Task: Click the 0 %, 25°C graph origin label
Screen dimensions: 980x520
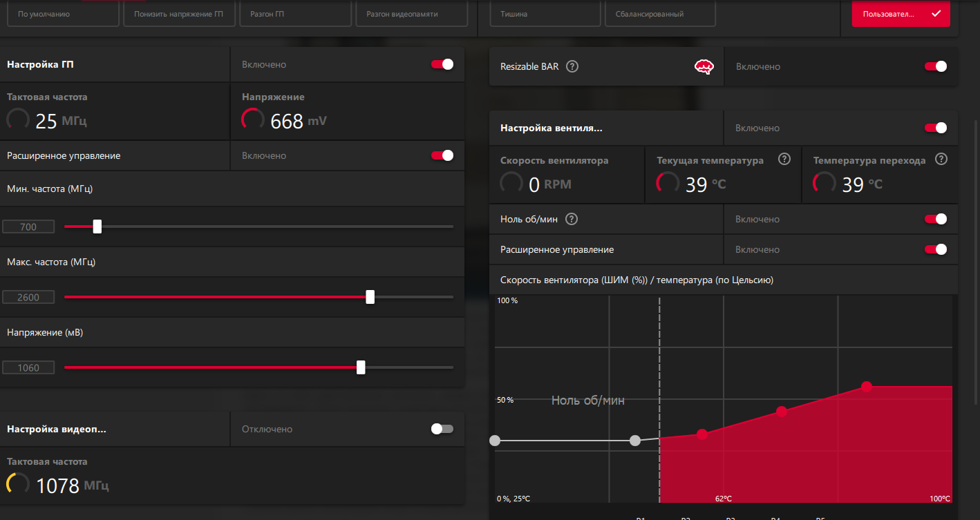Action: click(x=513, y=498)
